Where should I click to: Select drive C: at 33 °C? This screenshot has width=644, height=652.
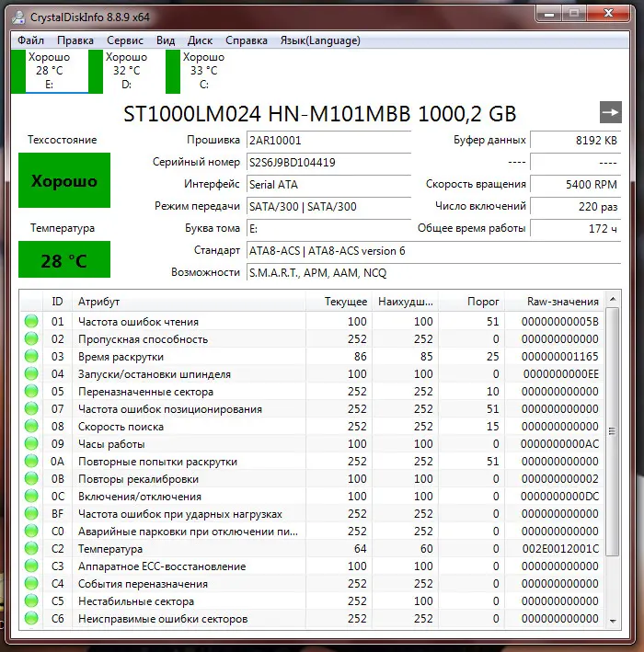tap(204, 71)
